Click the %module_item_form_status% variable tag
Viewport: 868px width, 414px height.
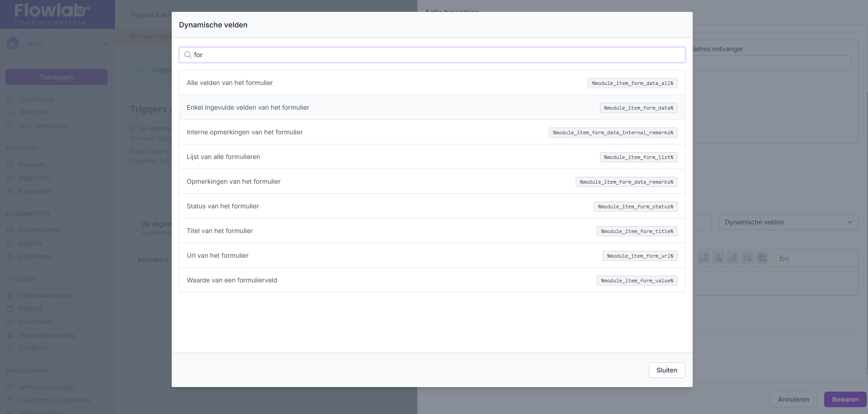pyautogui.click(x=635, y=207)
